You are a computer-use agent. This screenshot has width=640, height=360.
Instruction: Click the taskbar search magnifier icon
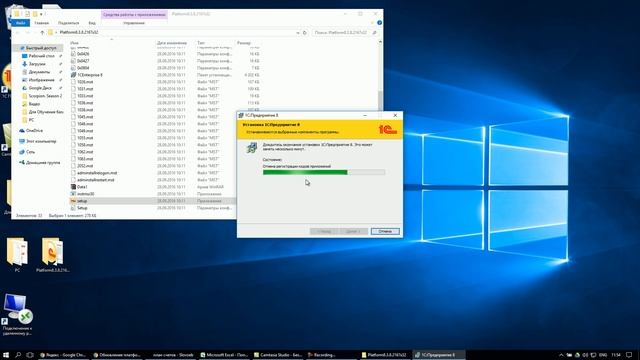[x=18, y=355]
